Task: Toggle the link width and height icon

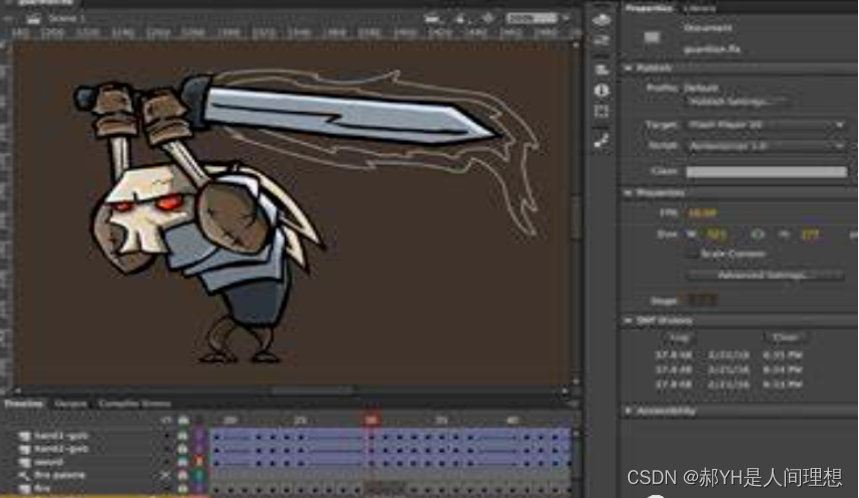Action: tap(757, 234)
